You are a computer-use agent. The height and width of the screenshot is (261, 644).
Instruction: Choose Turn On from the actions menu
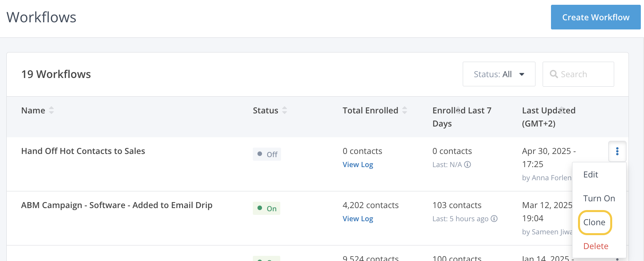click(x=599, y=199)
